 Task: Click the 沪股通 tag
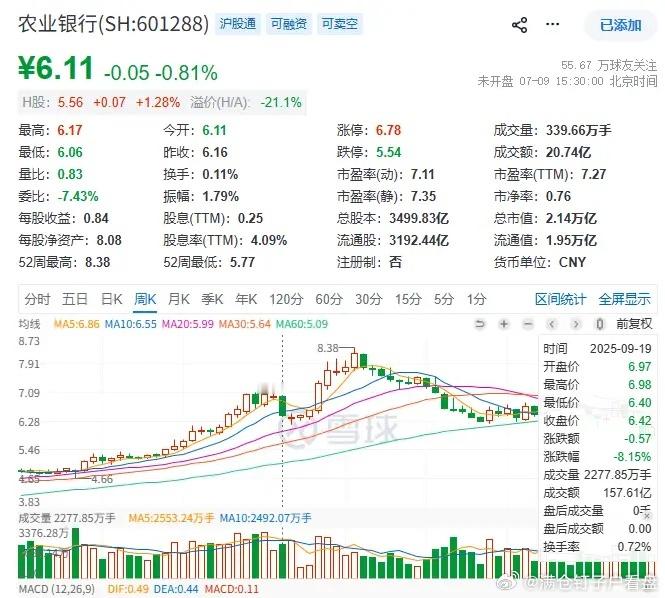tap(238, 24)
